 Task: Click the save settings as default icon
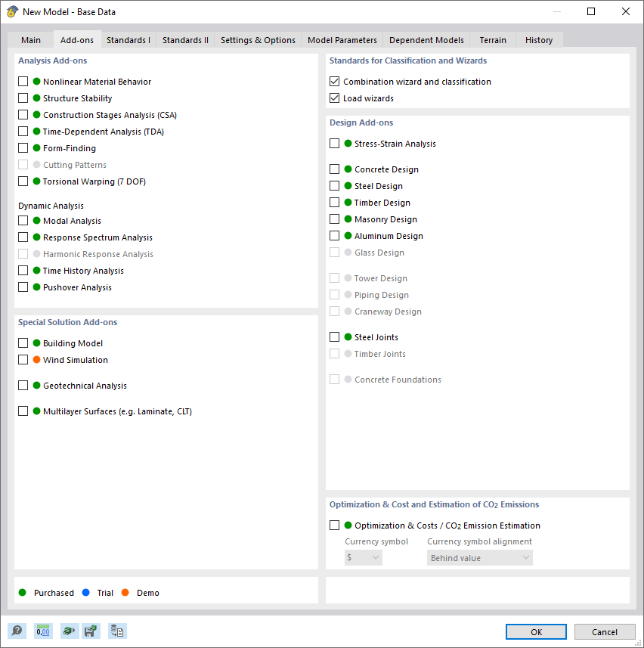pyautogui.click(x=91, y=631)
